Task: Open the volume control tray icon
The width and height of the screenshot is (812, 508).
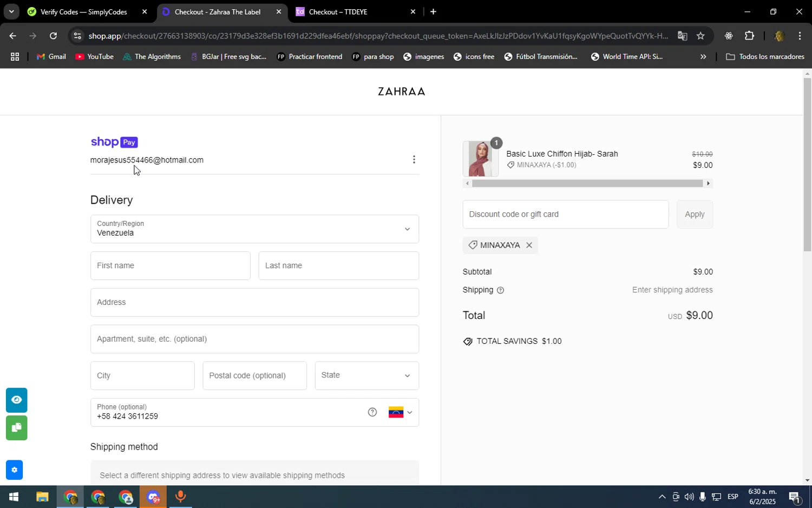Action: point(689,497)
